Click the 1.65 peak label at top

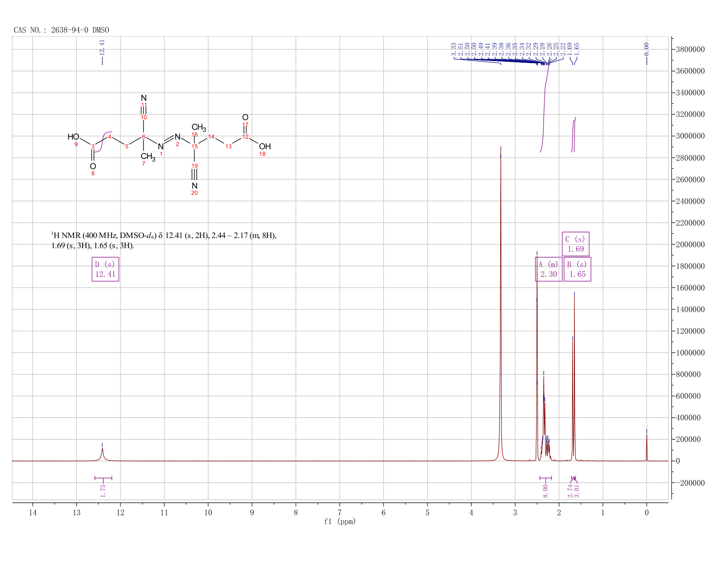tap(577, 49)
